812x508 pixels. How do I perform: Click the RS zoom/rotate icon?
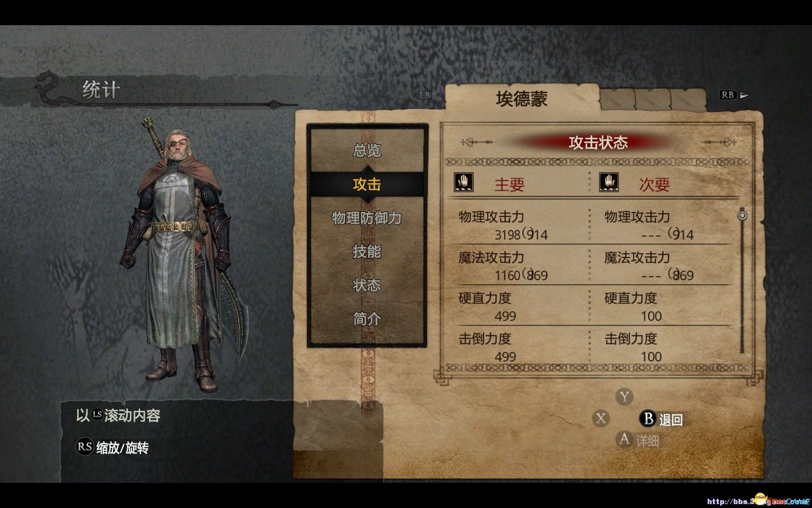(x=85, y=447)
